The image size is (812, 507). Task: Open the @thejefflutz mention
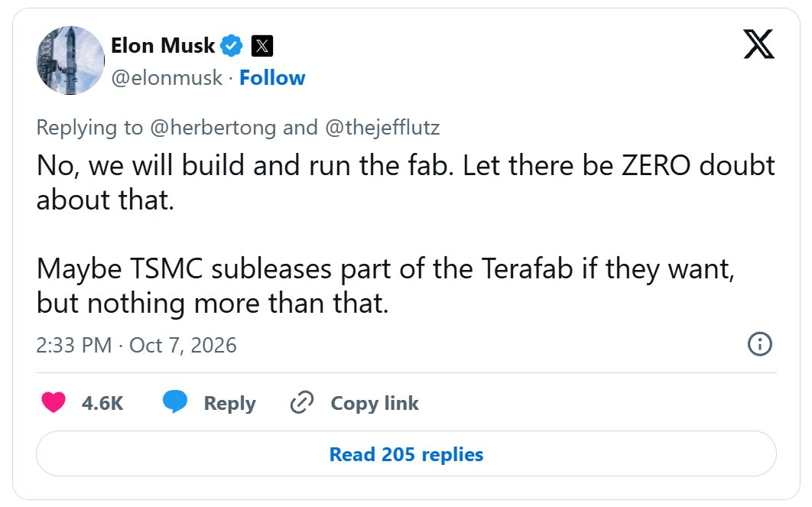point(382,128)
